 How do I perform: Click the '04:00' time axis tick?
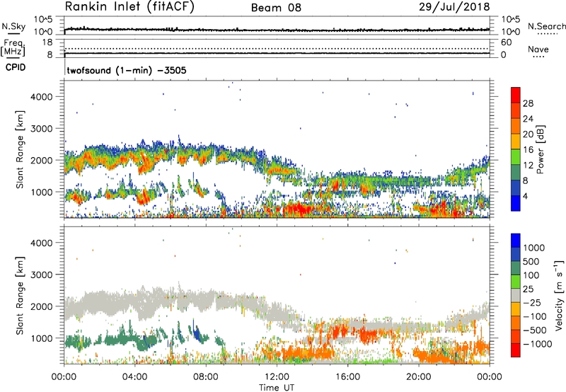click(x=135, y=377)
